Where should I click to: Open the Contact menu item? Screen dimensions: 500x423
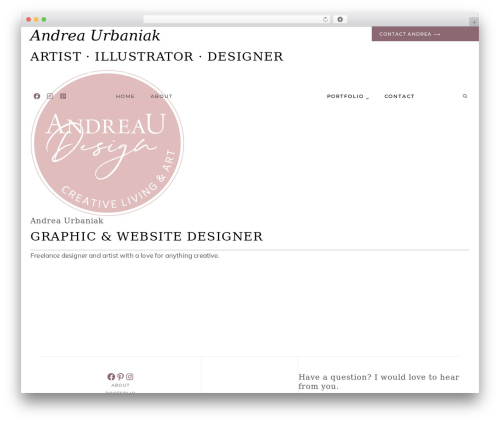click(399, 96)
